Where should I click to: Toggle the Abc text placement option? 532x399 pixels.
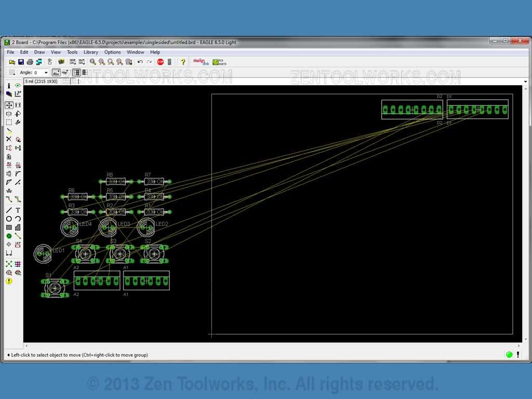[x=56, y=73]
